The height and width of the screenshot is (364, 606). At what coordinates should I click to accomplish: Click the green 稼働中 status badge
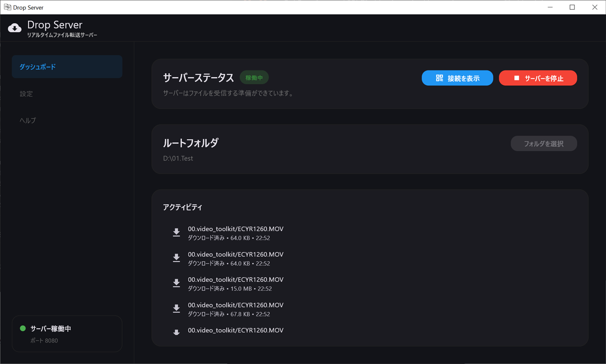click(254, 78)
